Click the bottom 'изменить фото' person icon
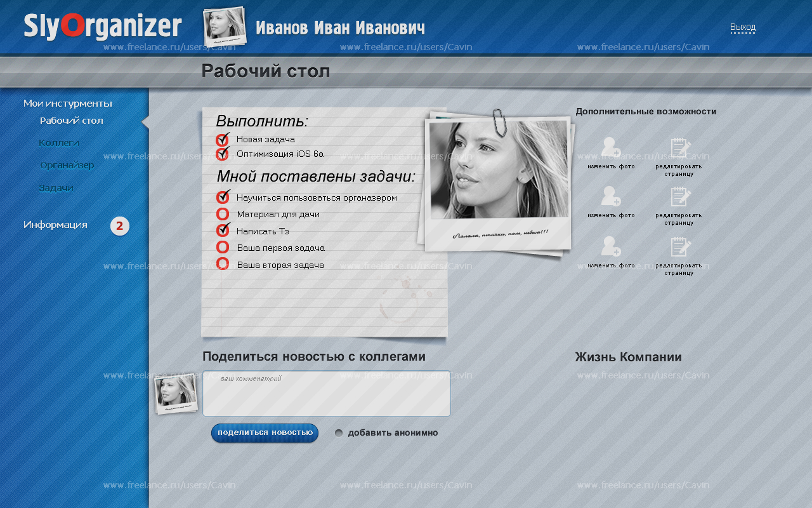Viewport: 812px width, 508px height. pyautogui.click(x=611, y=246)
